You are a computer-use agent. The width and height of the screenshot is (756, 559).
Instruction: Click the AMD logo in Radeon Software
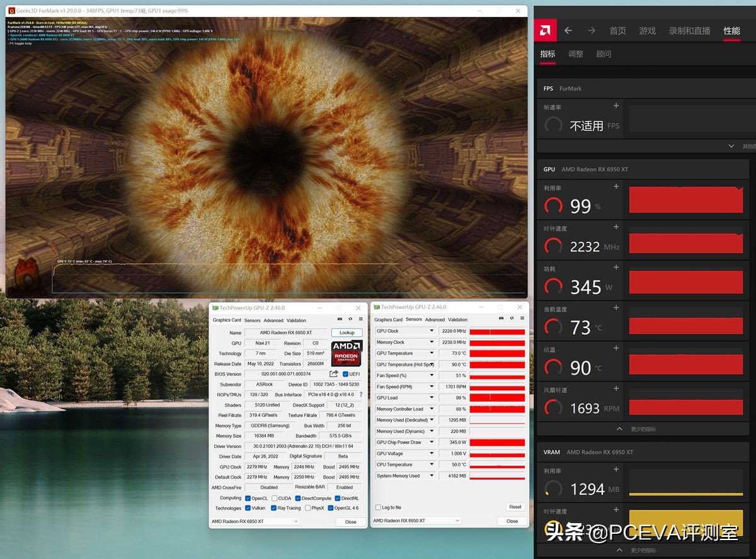pos(545,30)
